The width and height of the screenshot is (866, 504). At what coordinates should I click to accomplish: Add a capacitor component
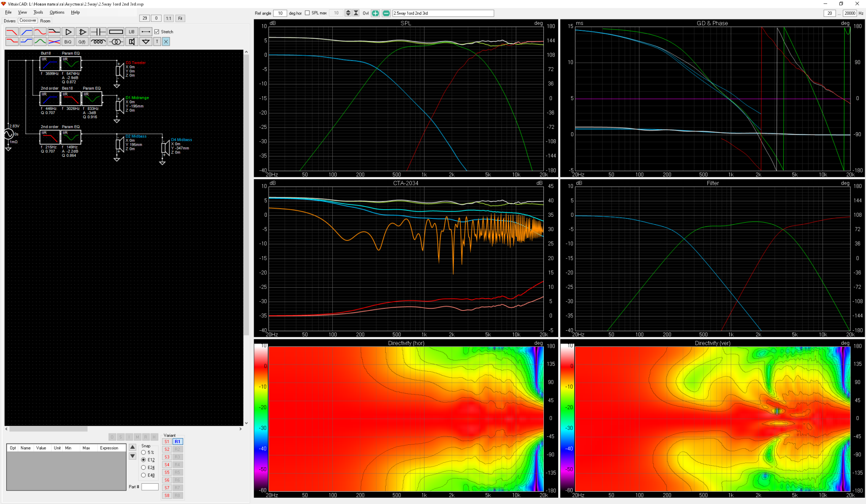click(98, 32)
